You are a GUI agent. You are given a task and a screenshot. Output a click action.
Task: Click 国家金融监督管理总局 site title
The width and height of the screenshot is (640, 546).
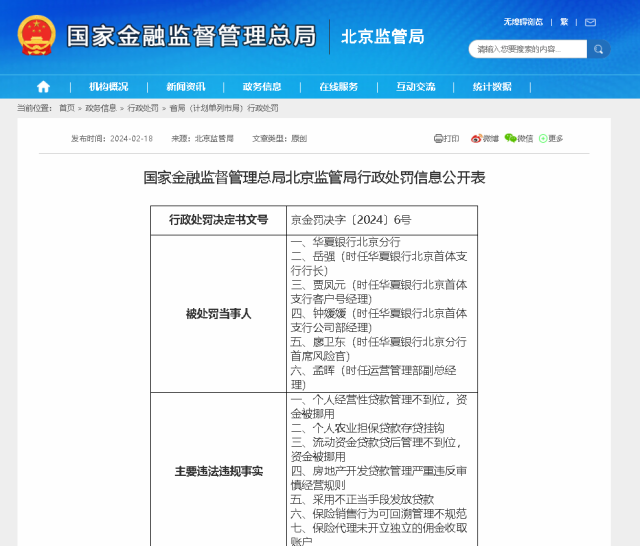click(191, 36)
